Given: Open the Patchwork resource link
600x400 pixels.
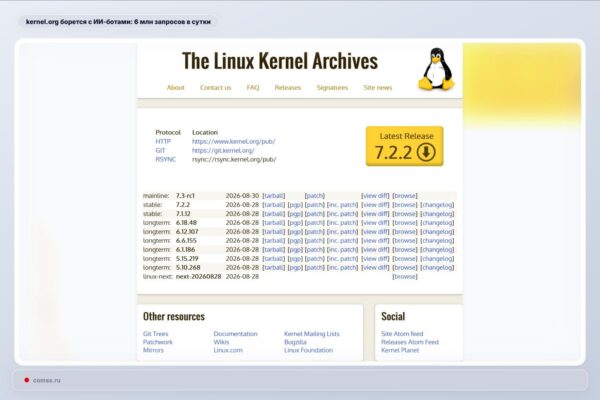Looking at the screenshot, I should click(158, 342).
